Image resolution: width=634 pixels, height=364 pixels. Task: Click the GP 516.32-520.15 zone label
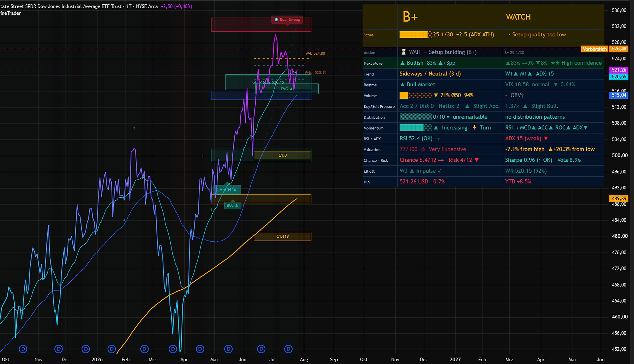coord(268,82)
